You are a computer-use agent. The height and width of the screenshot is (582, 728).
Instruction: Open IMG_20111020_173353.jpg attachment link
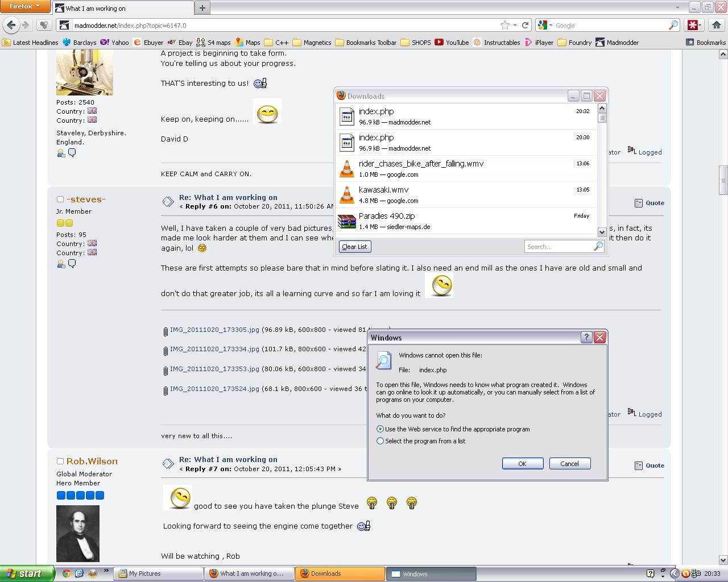tap(214, 369)
